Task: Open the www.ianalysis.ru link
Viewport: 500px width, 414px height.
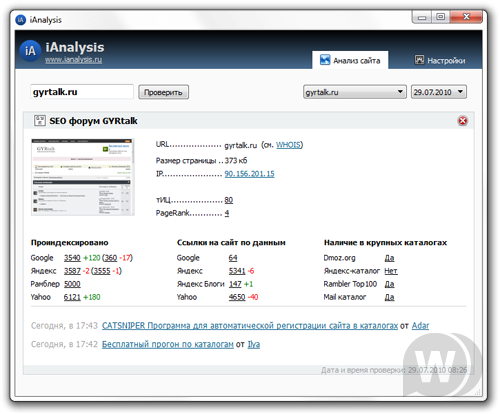Action: (x=74, y=60)
